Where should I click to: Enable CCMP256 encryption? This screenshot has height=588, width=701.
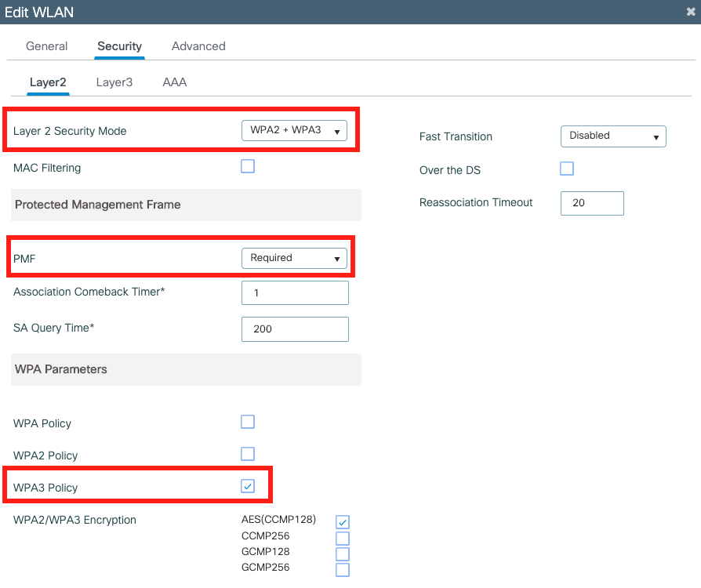click(x=343, y=537)
